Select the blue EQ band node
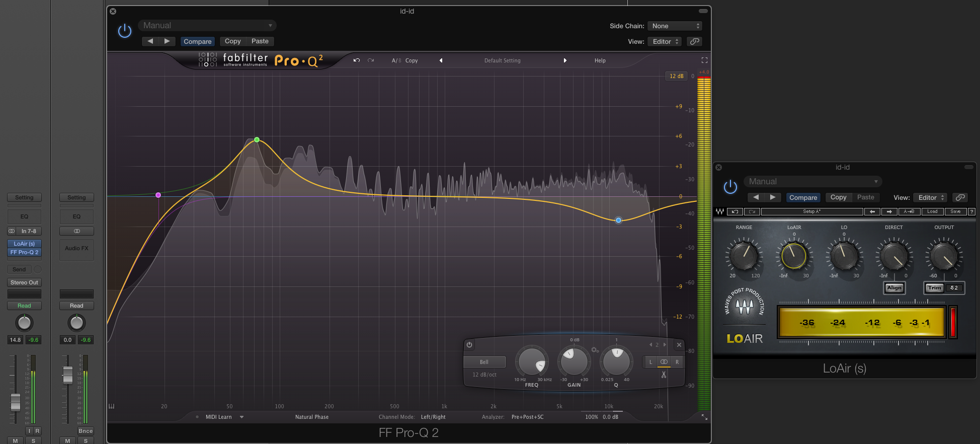 [619, 220]
